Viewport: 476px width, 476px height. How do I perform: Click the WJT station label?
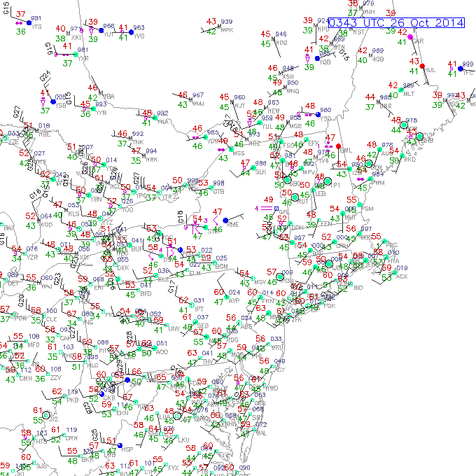tap(239, 106)
